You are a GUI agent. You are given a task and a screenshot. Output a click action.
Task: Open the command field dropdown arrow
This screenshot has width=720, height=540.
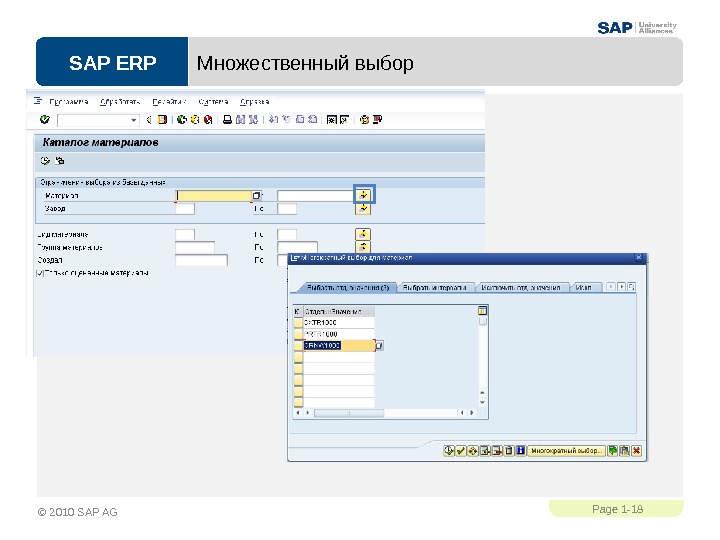pyautogui.click(x=134, y=120)
